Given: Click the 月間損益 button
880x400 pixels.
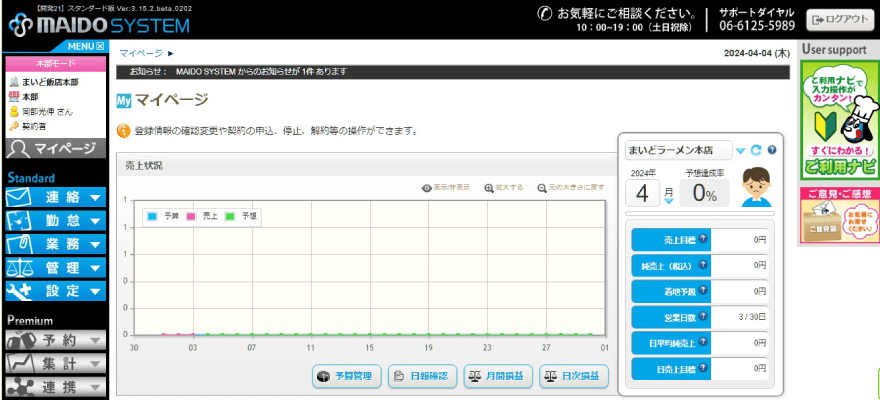Looking at the screenshot, I should point(498,376).
